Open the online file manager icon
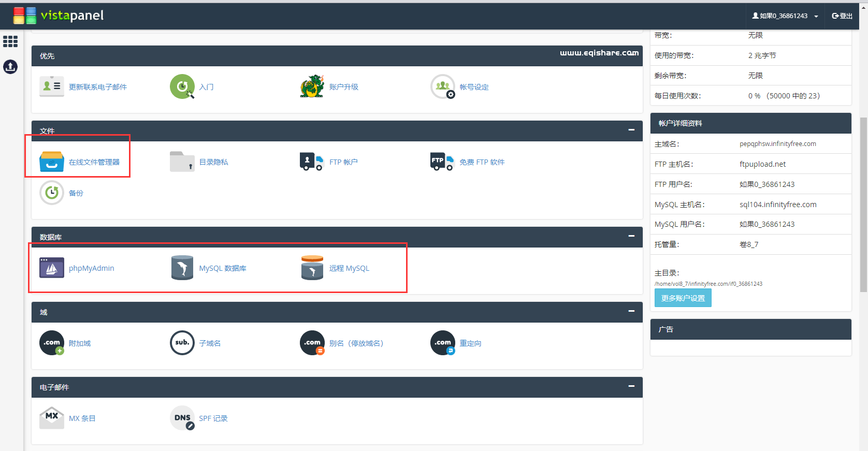 (52, 162)
